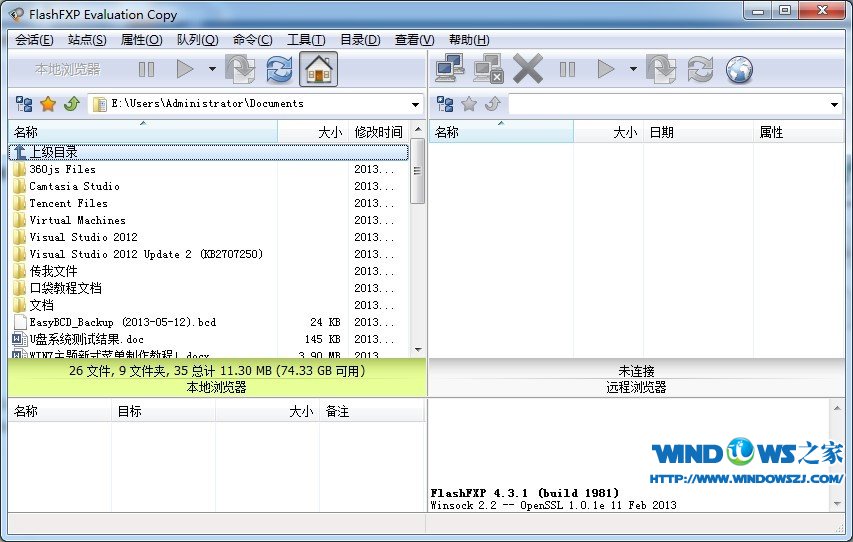Go up one level using local green arrow
The image size is (853, 542).
click(71, 104)
